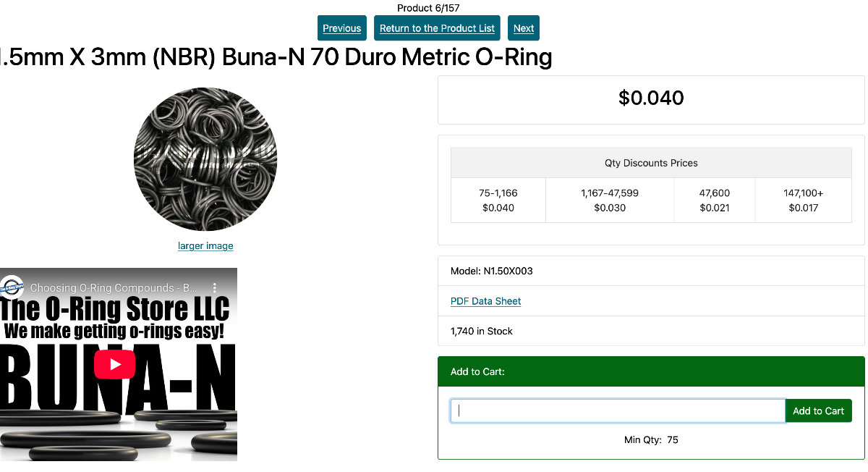
Task: Click the $0.040 main price display
Action: coord(651,98)
